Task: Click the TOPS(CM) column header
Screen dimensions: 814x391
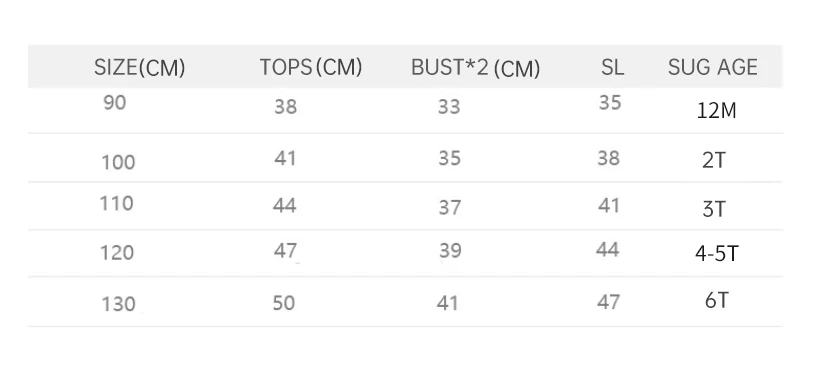Action: click(x=310, y=68)
